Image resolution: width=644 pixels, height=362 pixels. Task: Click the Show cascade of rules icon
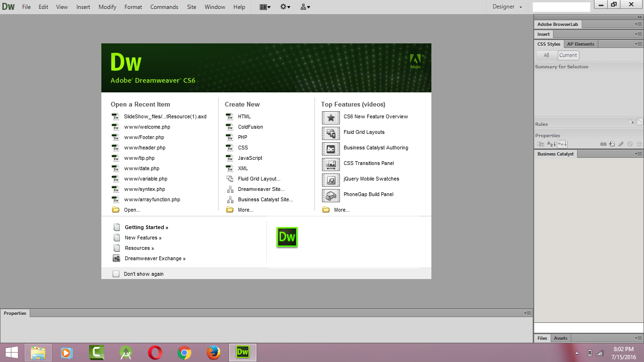[x=639, y=122]
